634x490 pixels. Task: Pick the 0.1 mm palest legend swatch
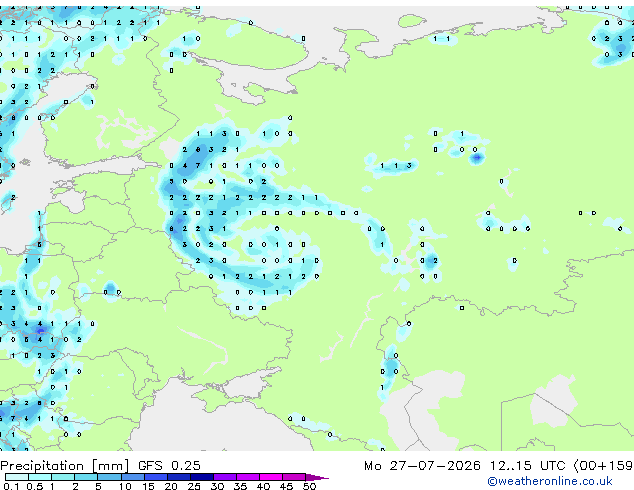coord(17,477)
